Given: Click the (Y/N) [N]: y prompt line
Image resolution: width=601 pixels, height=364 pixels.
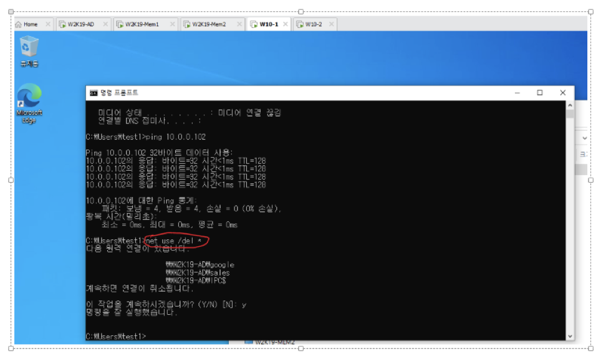Looking at the screenshot, I should point(166,305).
